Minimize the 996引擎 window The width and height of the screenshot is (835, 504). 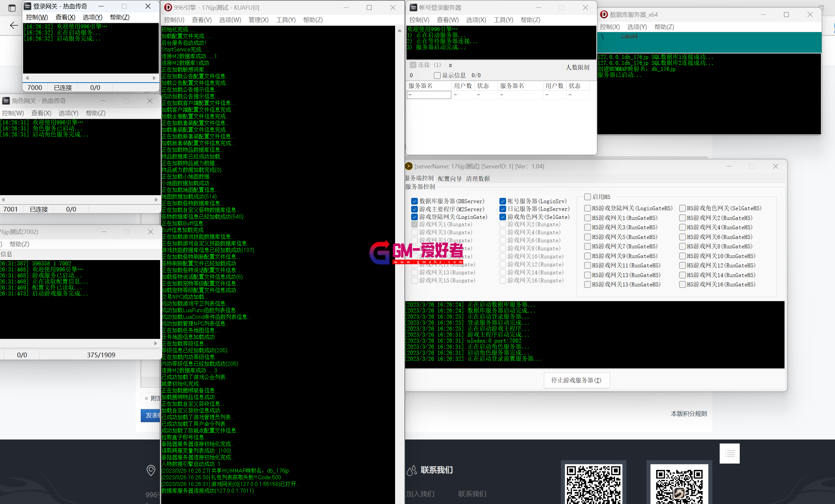(x=346, y=7)
